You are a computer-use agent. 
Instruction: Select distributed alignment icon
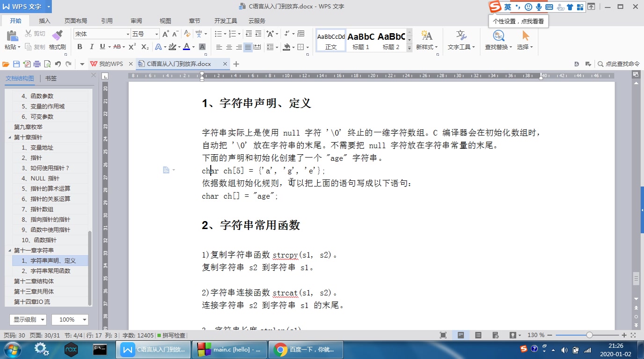point(257,47)
